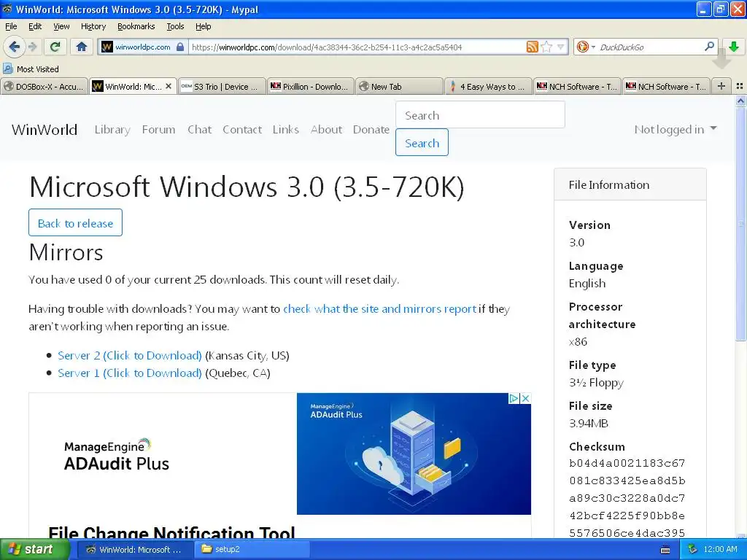
Task: Open the Forum nav link
Action: coord(158,130)
